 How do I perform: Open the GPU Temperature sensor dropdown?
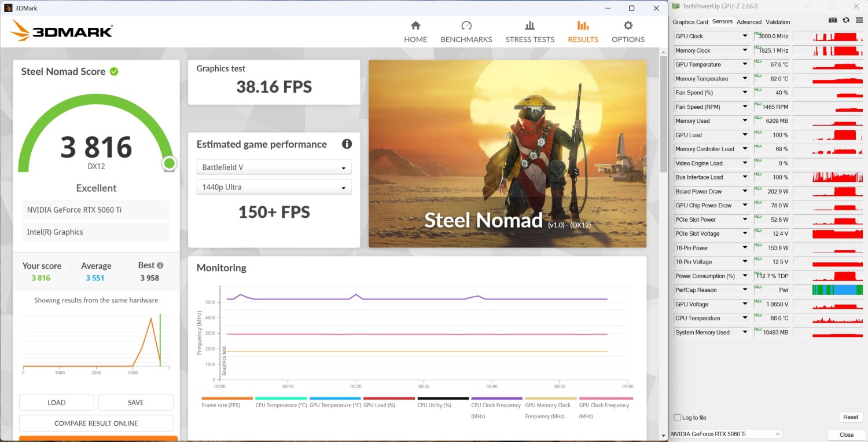coord(745,64)
